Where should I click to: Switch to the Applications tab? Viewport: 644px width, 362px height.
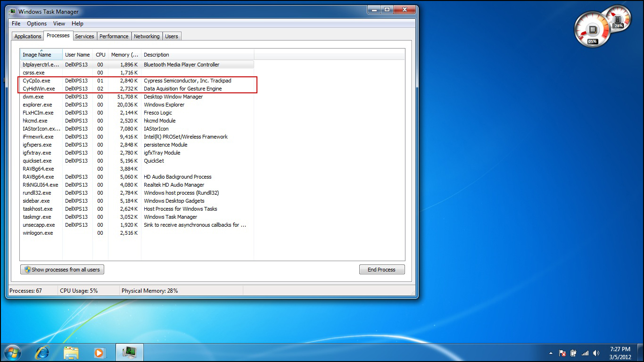(x=28, y=36)
